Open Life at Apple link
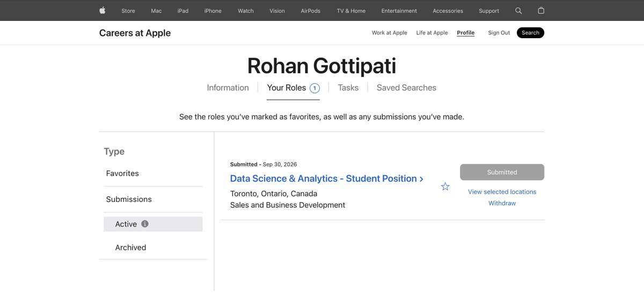 pyautogui.click(x=432, y=33)
